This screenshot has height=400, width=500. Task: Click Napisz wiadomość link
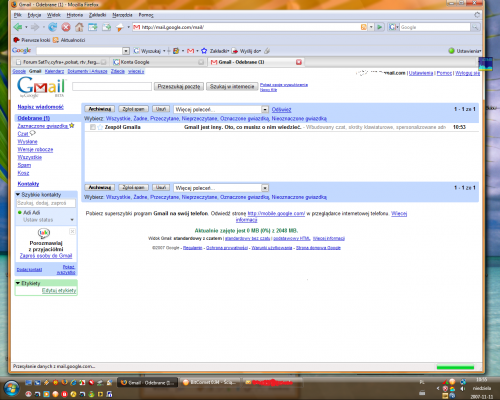tap(40, 107)
